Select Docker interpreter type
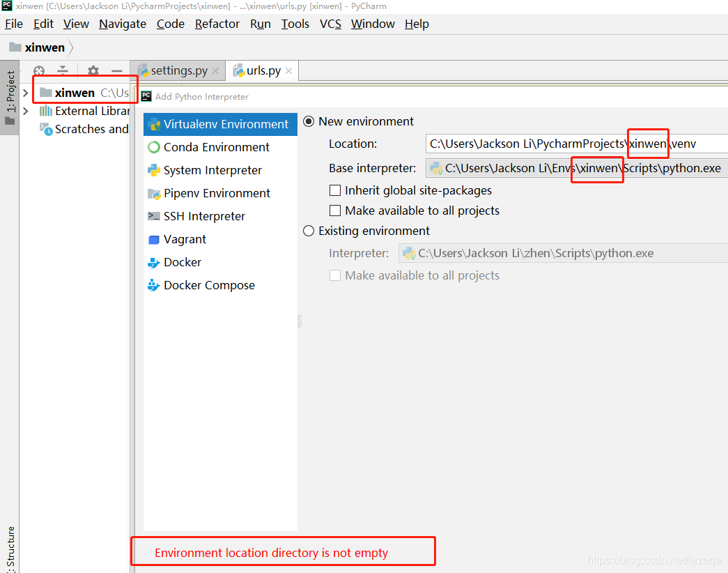 181,262
